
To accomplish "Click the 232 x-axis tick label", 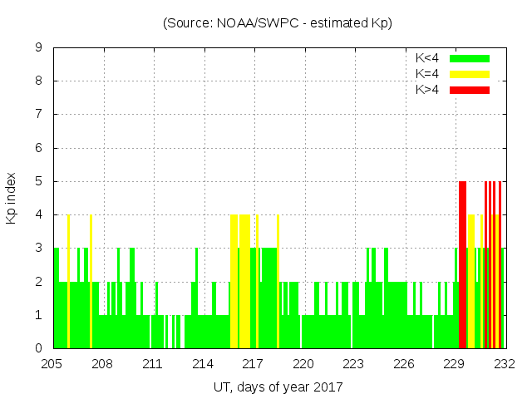I will 504,364.
